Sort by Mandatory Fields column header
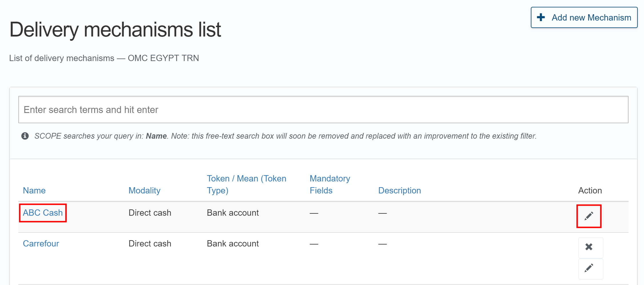Image resolution: width=644 pixels, height=285 pixels. click(330, 184)
